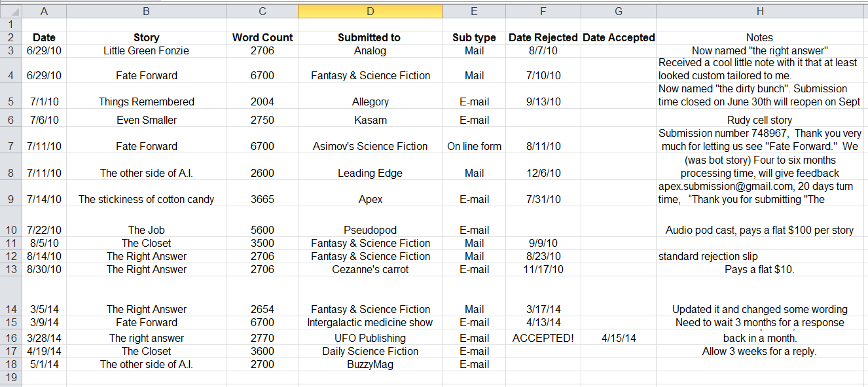Select column D header
868x387 pixels.
[x=369, y=11]
